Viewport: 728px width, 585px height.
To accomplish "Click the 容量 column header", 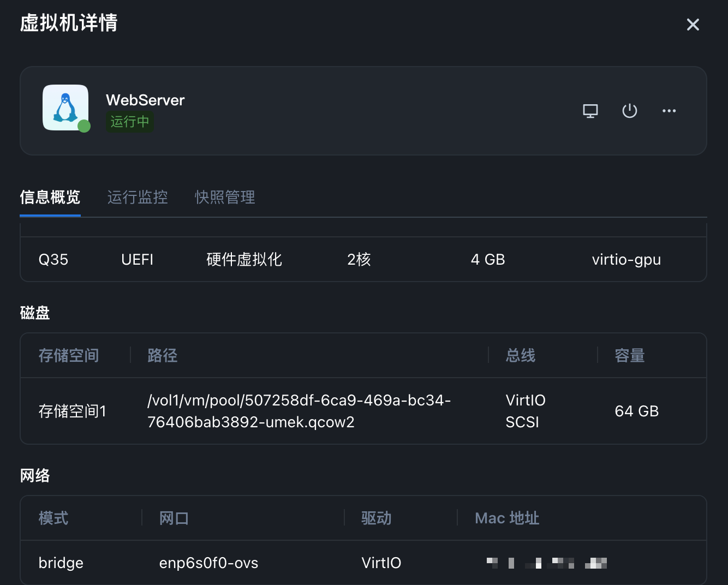I will [x=629, y=356].
